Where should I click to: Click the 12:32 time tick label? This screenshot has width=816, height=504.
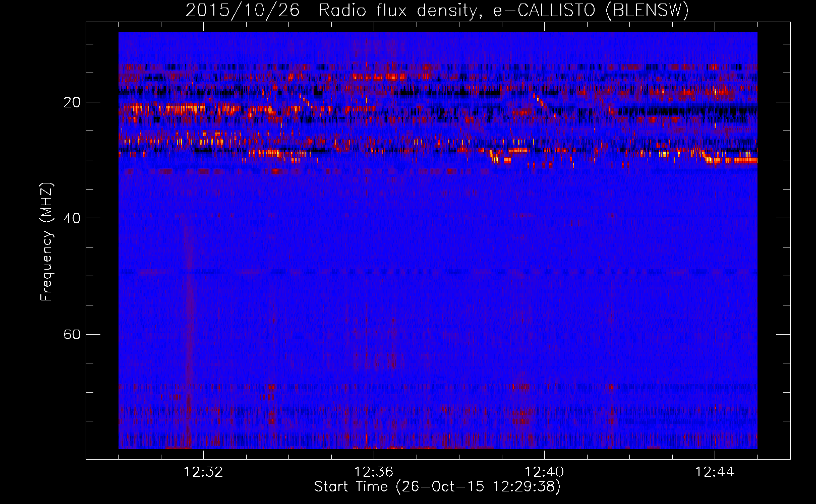click(x=203, y=472)
